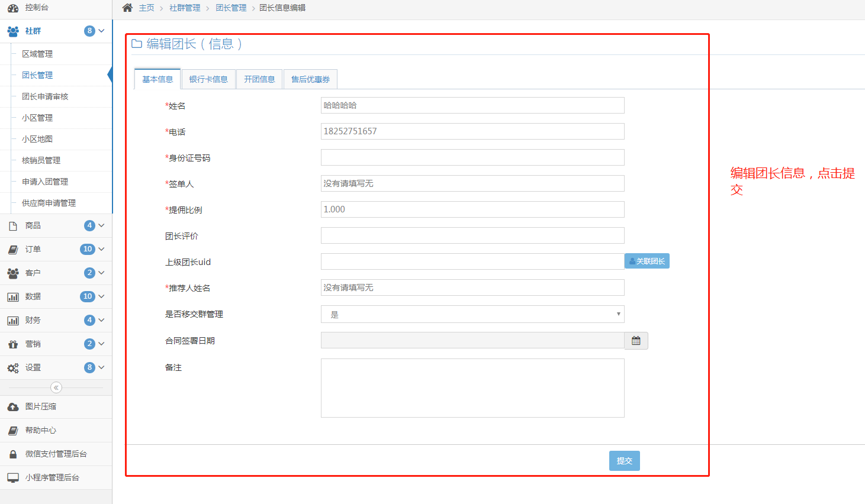Click the 团长评价 input field
865x504 pixels.
472,235
